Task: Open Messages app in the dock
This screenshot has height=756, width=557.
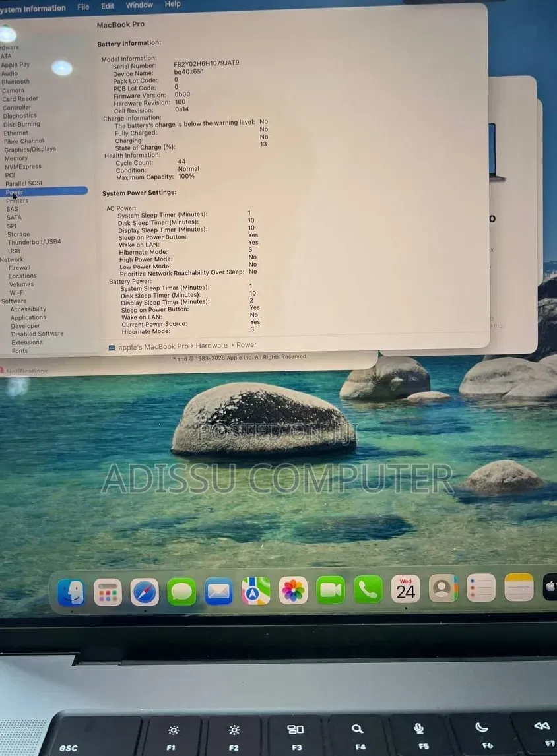Action: (x=181, y=591)
